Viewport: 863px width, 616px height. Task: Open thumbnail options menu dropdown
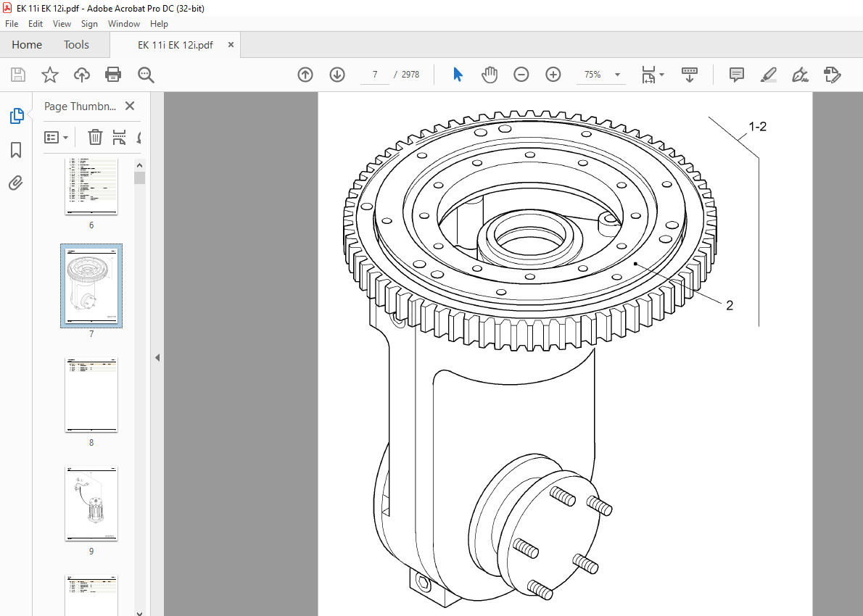[x=56, y=137]
